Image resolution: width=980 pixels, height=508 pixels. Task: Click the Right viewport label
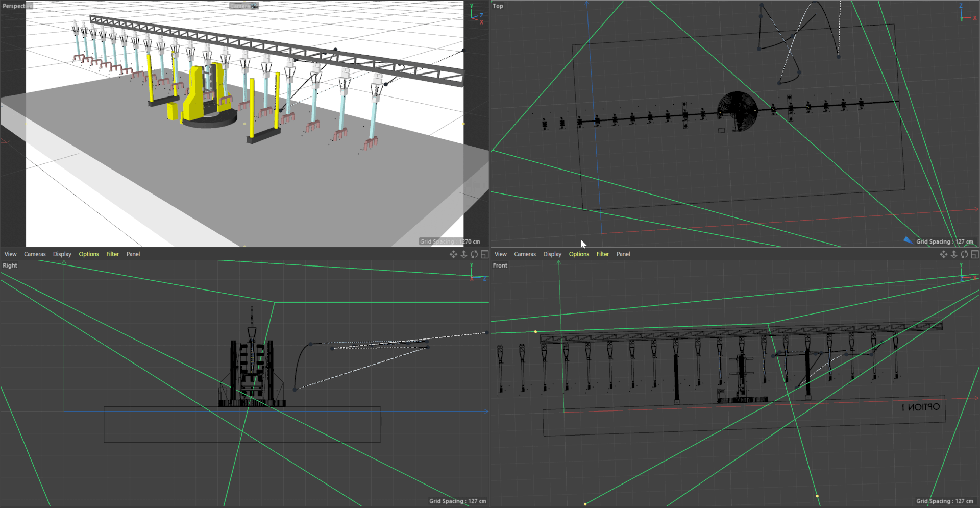point(10,265)
